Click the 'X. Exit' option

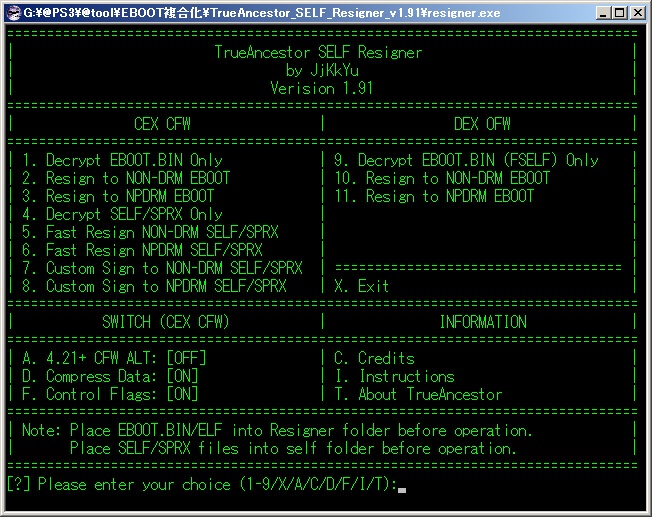[x=361, y=286]
